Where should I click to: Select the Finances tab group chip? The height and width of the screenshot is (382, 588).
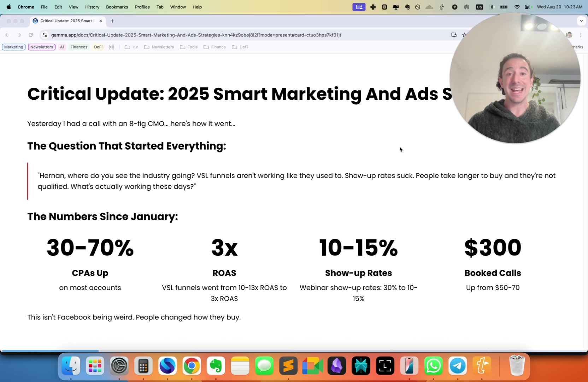tap(79, 47)
